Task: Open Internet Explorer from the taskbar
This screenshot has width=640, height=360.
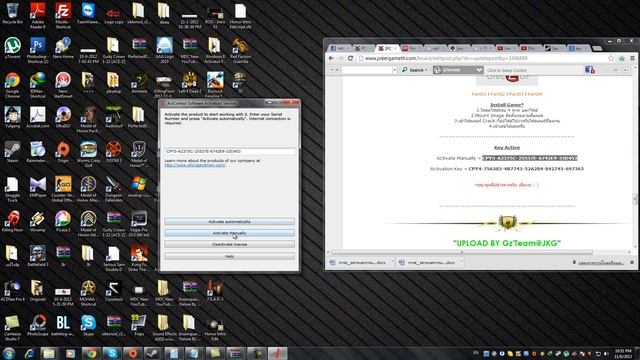Action: point(29,353)
